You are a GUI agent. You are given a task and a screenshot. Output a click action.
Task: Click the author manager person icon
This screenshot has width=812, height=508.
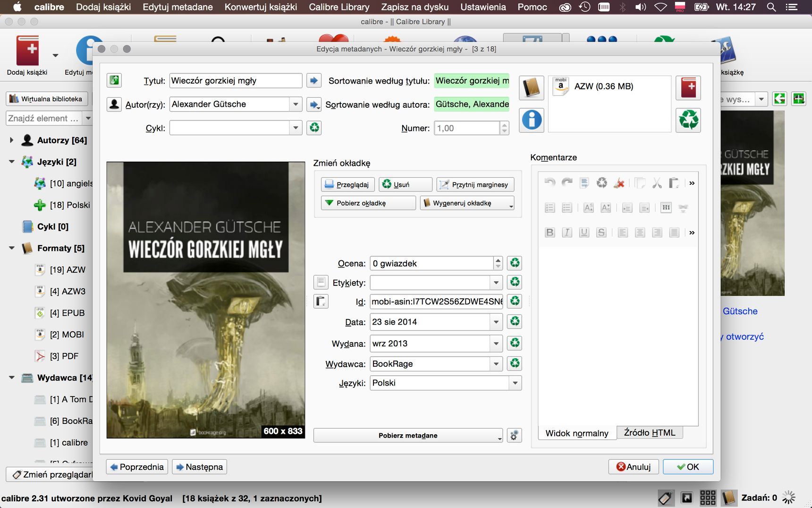tap(114, 104)
